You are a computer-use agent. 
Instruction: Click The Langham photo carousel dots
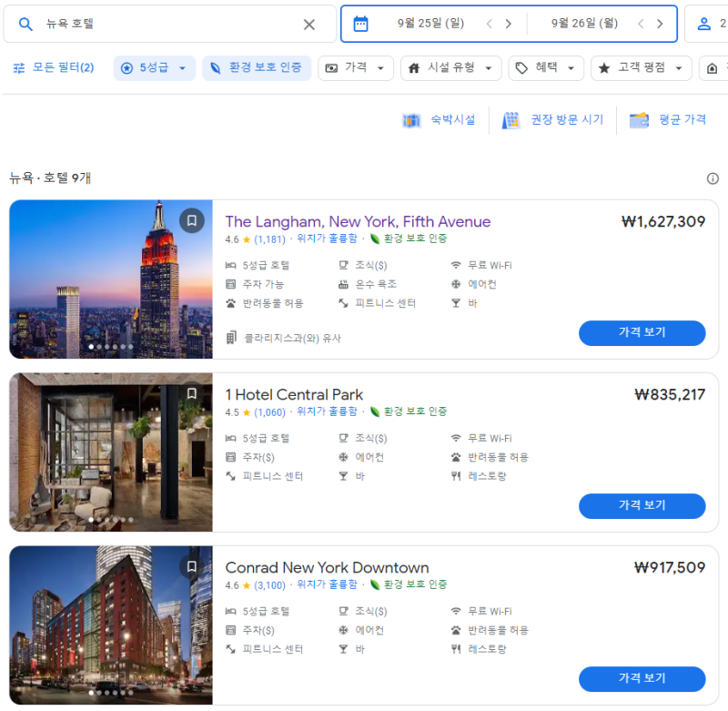click(111, 347)
